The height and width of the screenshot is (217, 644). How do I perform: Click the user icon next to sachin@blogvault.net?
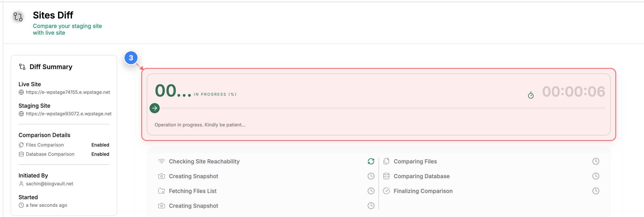[x=21, y=184]
